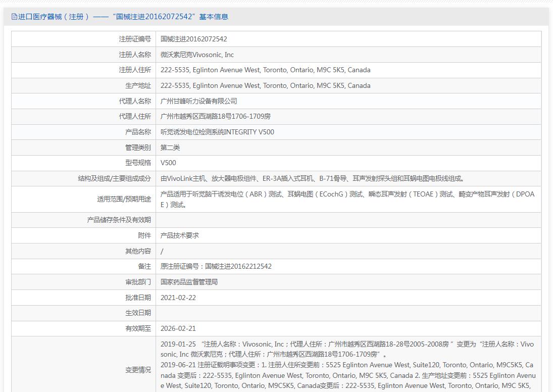Select the address in the 注册人住所 row
This screenshot has height=392, width=553.
coord(265,70)
